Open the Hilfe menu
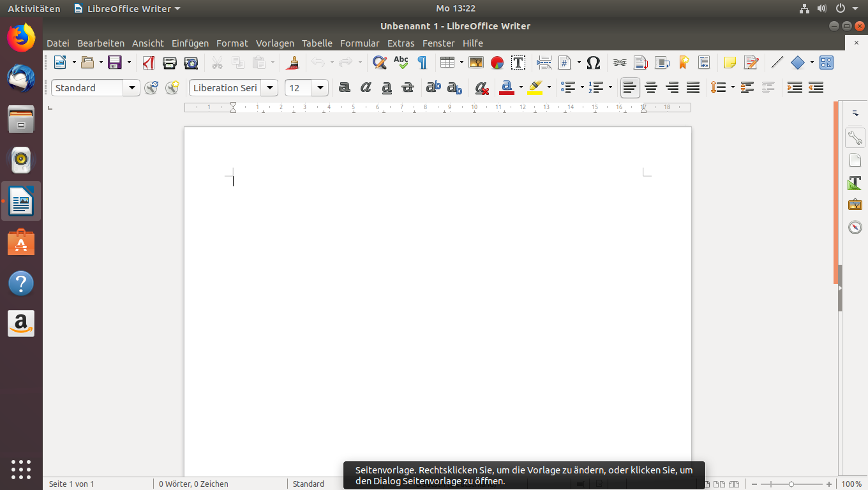868x490 pixels. click(473, 43)
